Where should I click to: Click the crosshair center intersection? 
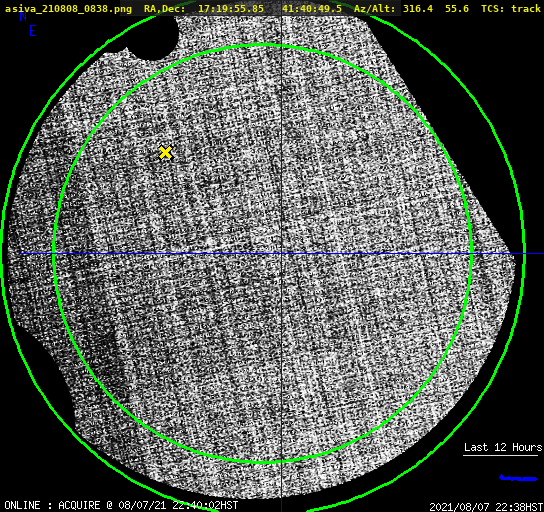click(x=281, y=254)
